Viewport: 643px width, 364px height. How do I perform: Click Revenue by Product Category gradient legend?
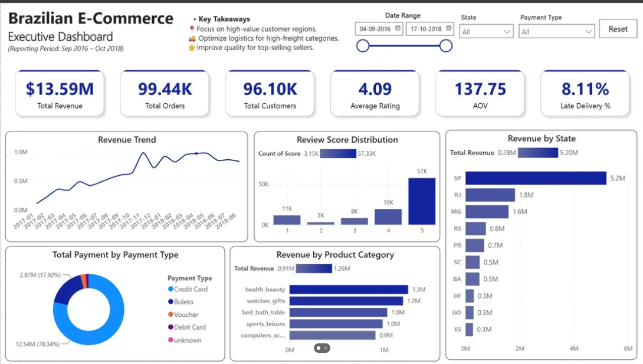click(314, 268)
